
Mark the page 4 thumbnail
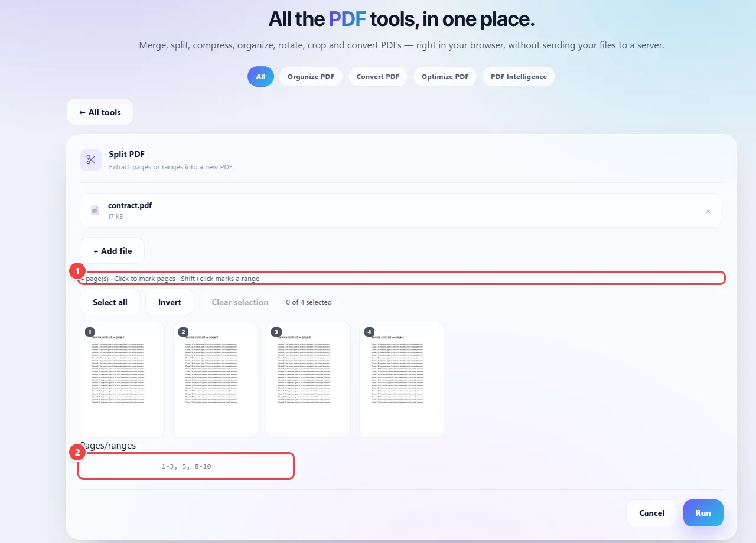(x=402, y=380)
